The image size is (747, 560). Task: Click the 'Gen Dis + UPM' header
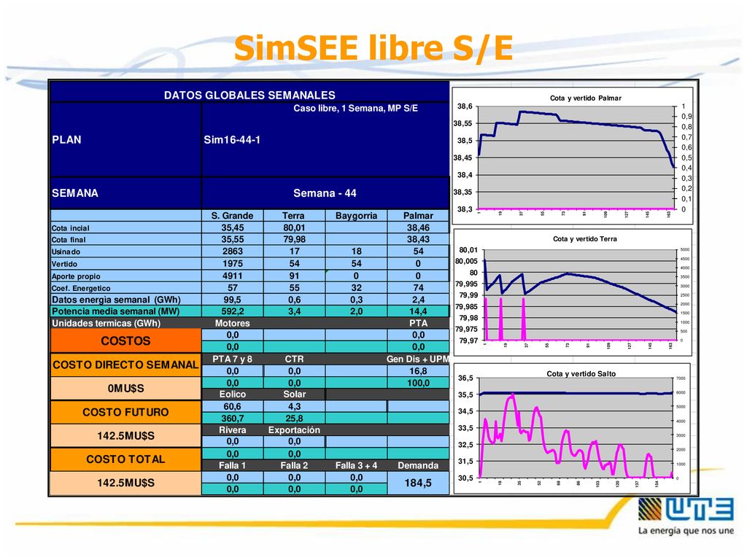[x=418, y=359]
